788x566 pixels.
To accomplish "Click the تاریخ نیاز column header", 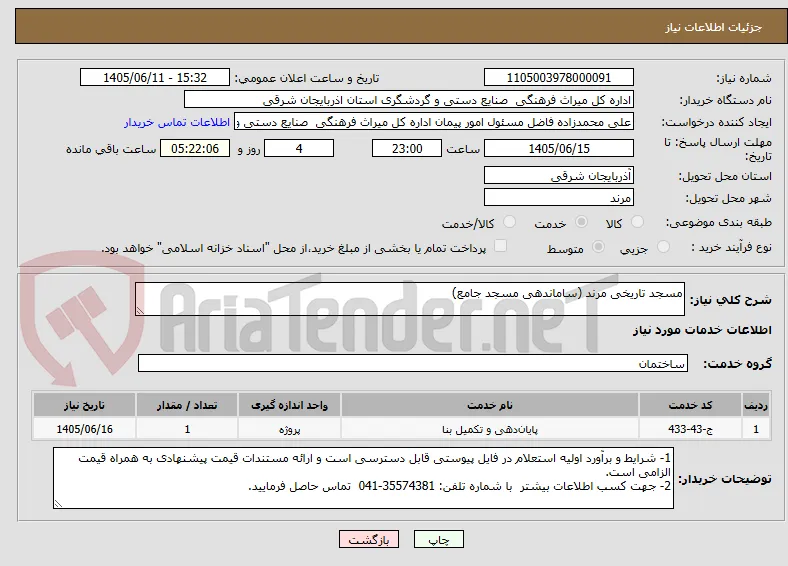I will click(84, 405).
